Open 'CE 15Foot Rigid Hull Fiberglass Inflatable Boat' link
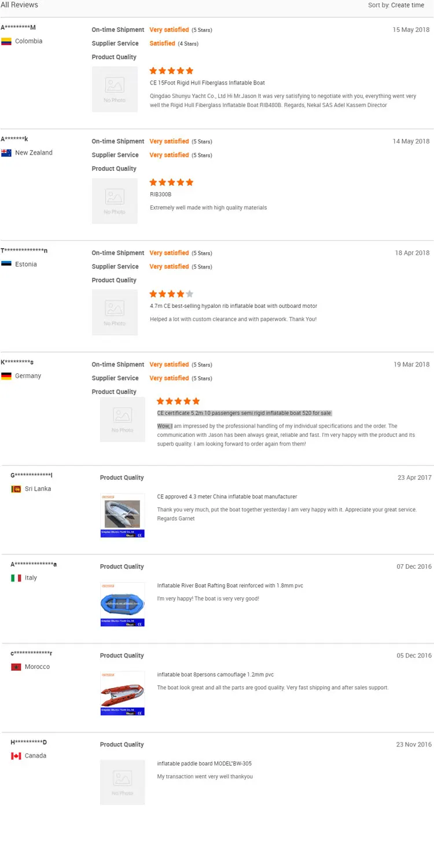 (x=207, y=83)
